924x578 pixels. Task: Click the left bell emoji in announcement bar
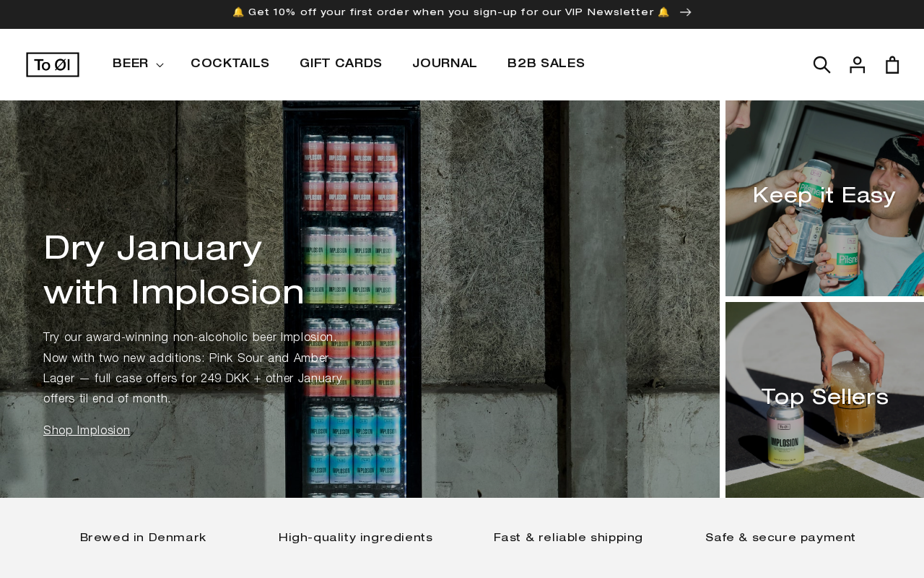(x=238, y=12)
